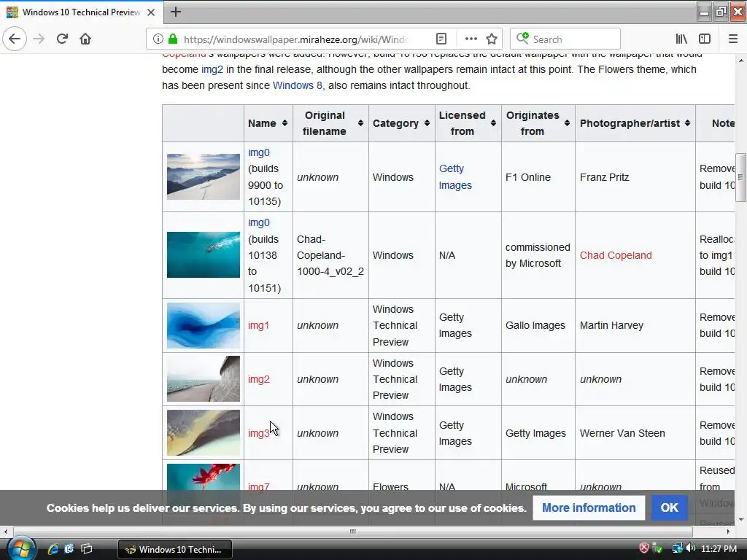Click the Show Desktop quick launch icon
The width and height of the screenshot is (747, 560).
[x=86, y=549]
